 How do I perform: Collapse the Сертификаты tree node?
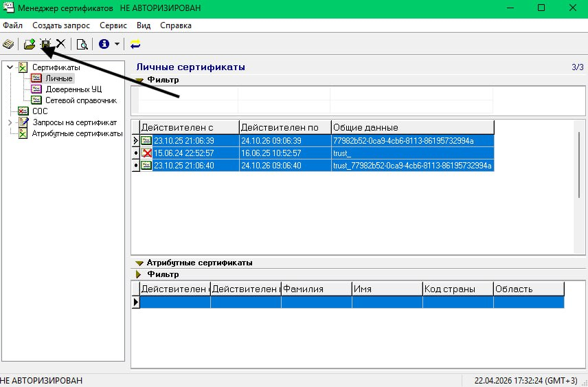pyautogui.click(x=10, y=67)
